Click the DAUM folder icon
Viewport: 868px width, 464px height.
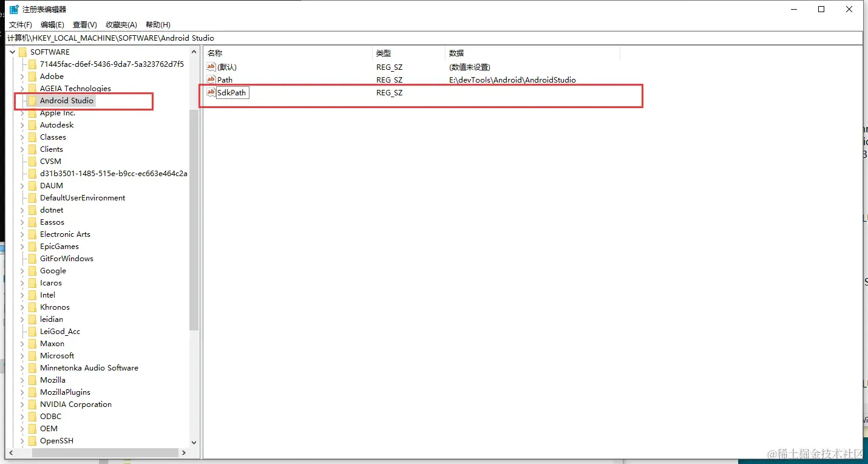point(33,186)
